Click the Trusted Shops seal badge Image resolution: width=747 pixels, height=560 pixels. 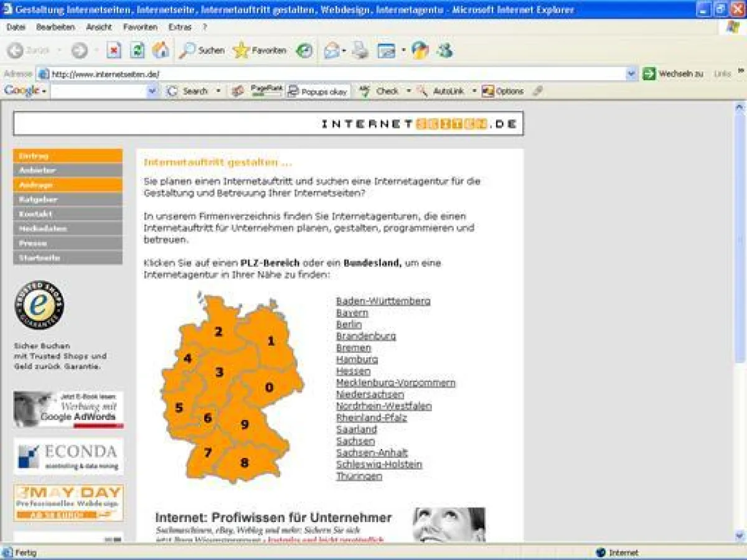(x=39, y=305)
